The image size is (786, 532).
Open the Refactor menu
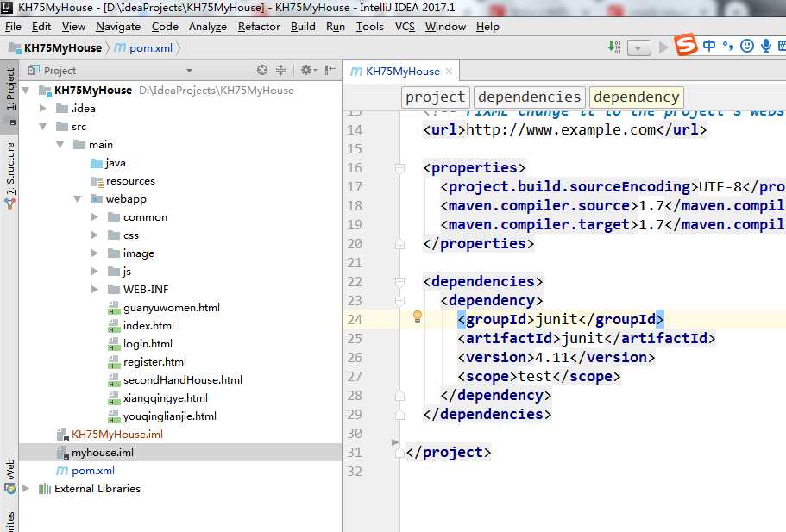click(259, 27)
